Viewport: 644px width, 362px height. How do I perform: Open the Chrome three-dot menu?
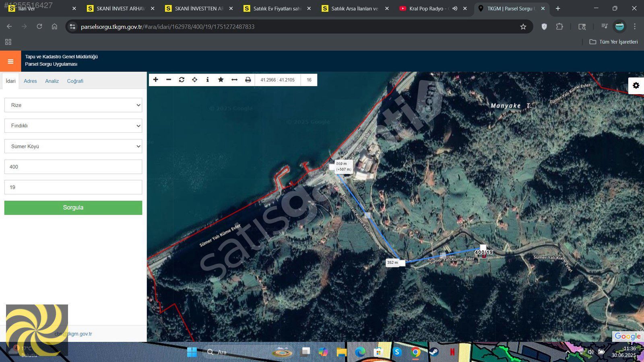635,27
